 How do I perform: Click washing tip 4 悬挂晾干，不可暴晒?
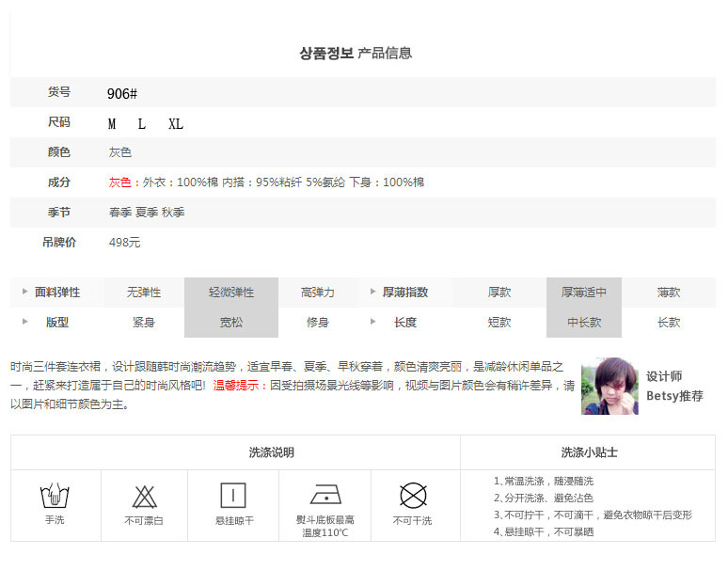544,532
